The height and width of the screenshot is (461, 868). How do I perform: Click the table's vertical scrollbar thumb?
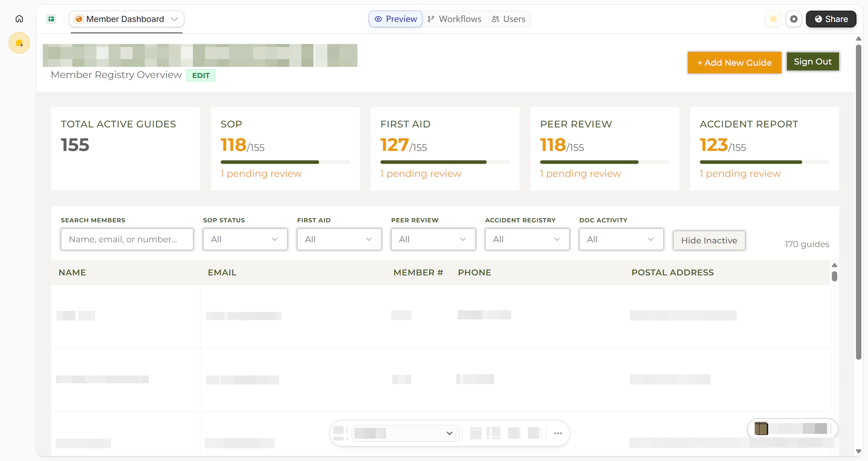point(835,276)
